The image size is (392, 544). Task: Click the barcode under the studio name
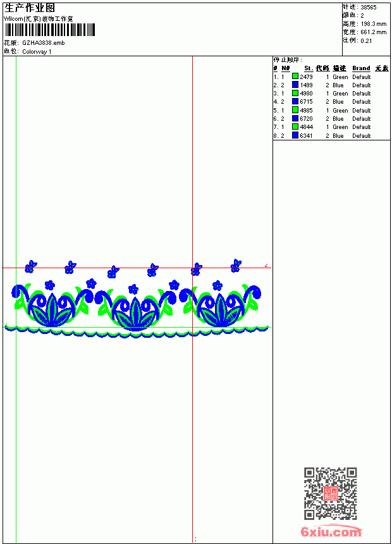(50, 30)
